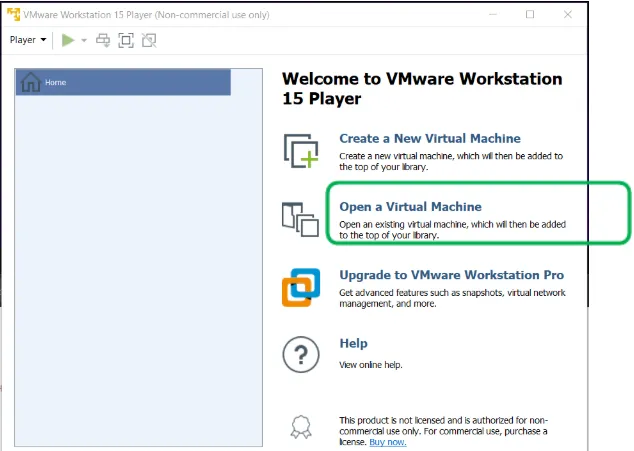Viewport: 634px width, 451px height.
Task: Close the VMware Workstation Player window
Action: coord(568,15)
